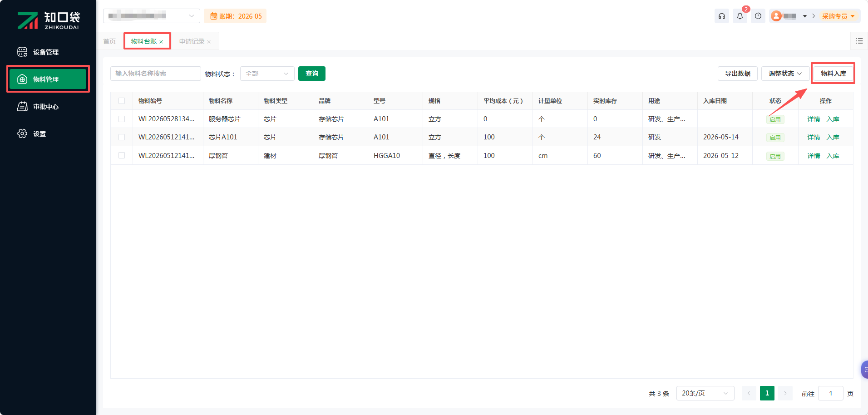Close the 物料台账 tab
The image size is (868, 415).
[161, 42]
